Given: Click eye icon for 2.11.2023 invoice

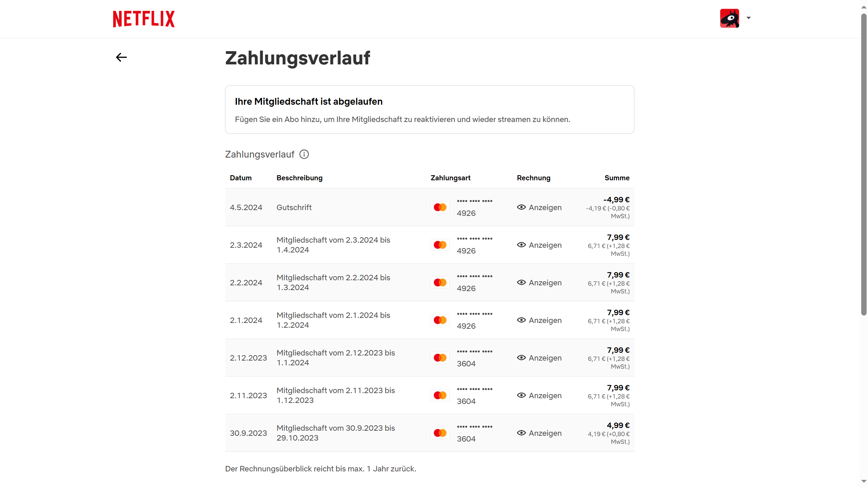Looking at the screenshot, I should click(x=521, y=395).
